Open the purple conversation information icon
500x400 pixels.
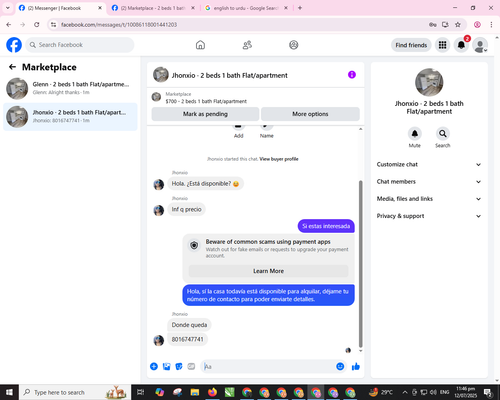[x=352, y=75]
